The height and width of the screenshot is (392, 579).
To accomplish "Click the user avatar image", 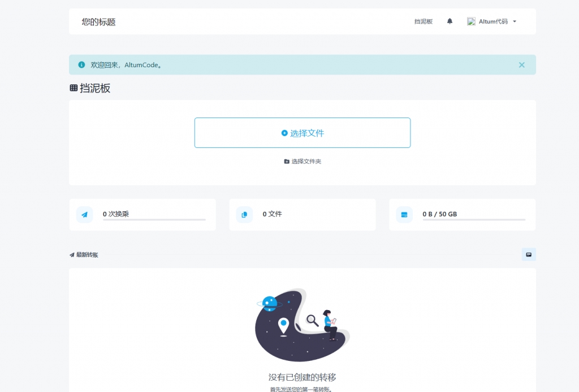I will point(471,21).
